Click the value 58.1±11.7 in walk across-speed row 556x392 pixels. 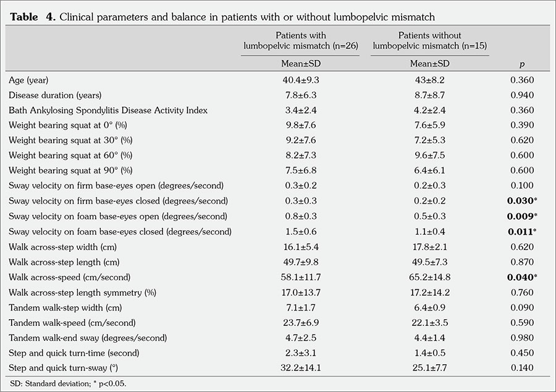coord(301,277)
